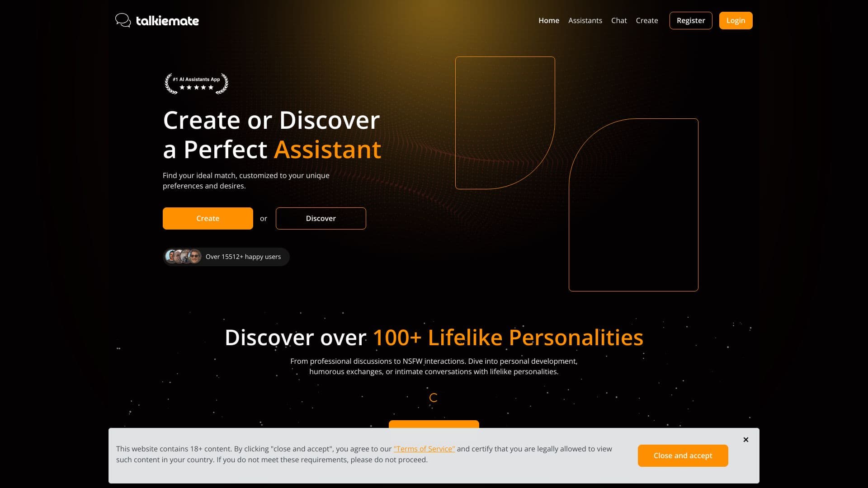This screenshot has width=868, height=488.
Task: Click the second avatar photo in the happy users cluster
Action: coord(178,256)
